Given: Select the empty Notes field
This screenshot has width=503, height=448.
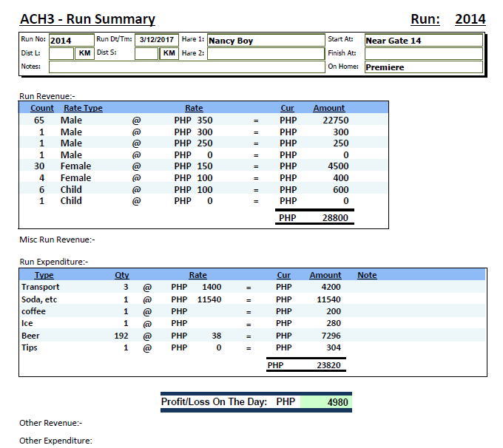Looking at the screenshot, I should 186,67.
